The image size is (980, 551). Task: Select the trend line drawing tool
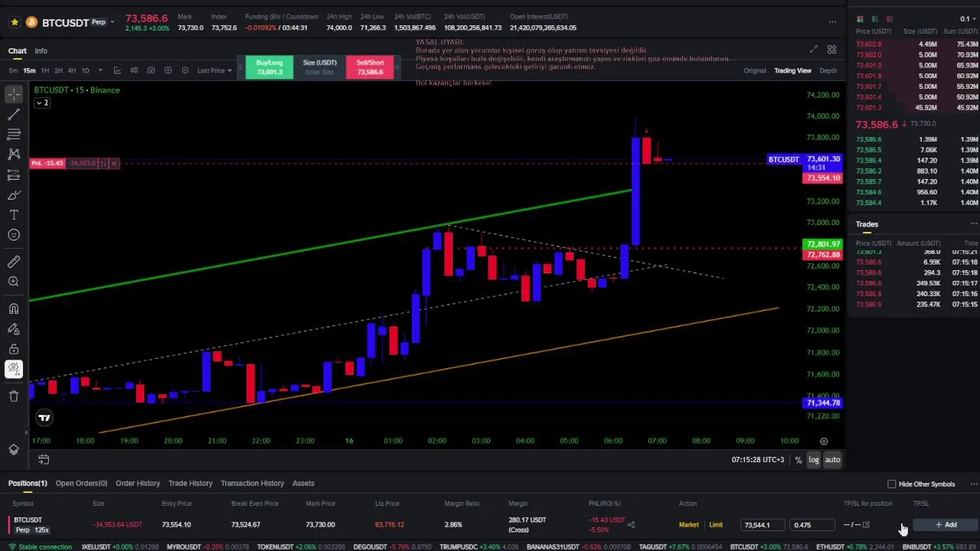[14, 115]
